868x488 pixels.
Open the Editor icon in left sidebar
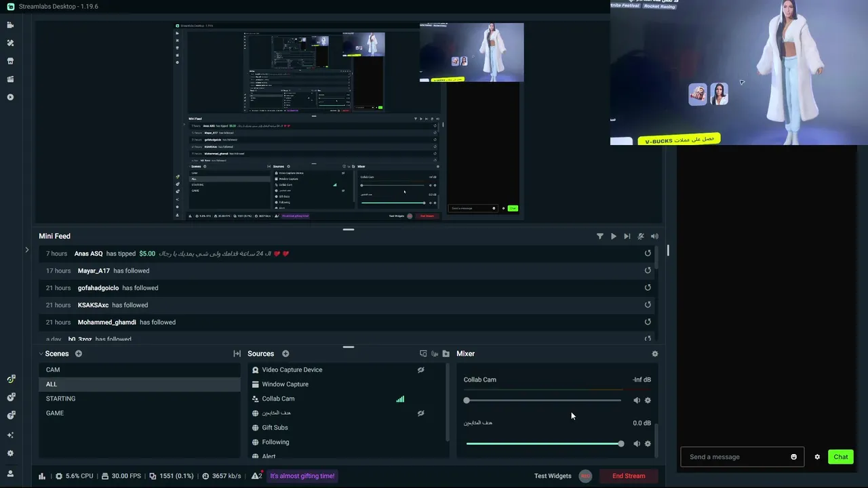[x=10, y=25]
